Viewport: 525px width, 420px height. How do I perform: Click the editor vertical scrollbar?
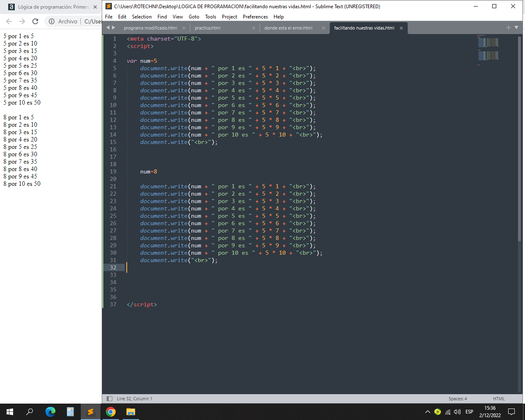pos(520,138)
